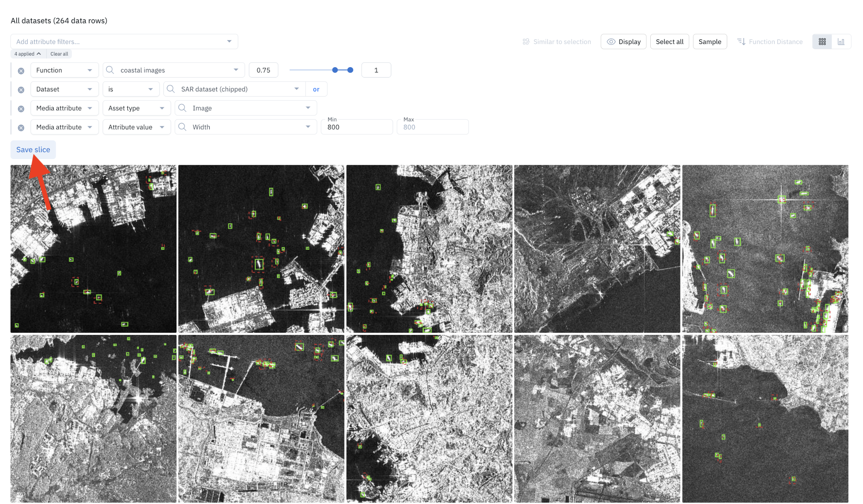Remove the Asset type filter row

pyautogui.click(x=21, y=109)
